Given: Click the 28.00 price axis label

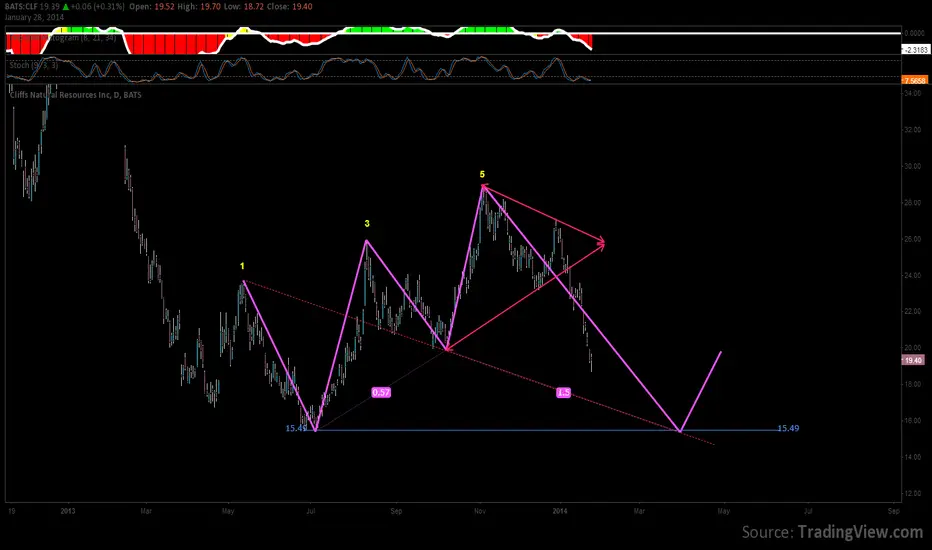Looking at the screenshot, I should coord(912,203).
